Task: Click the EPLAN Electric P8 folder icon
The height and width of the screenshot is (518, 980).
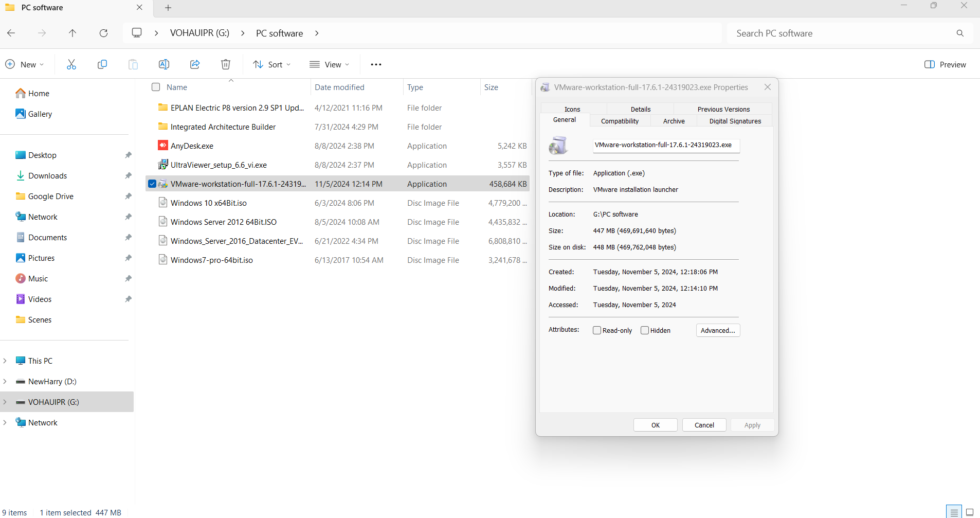Action: pyautogui.click(x=163, y=108)
